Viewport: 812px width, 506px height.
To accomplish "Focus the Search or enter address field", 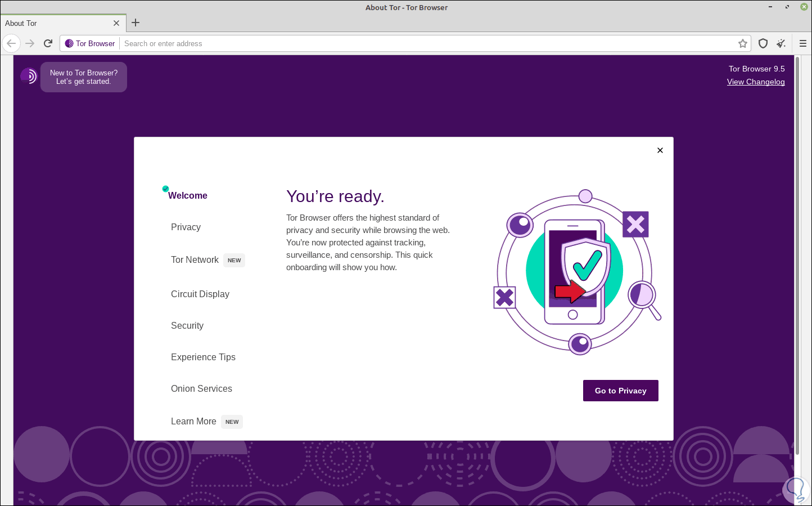I will 428,43.
